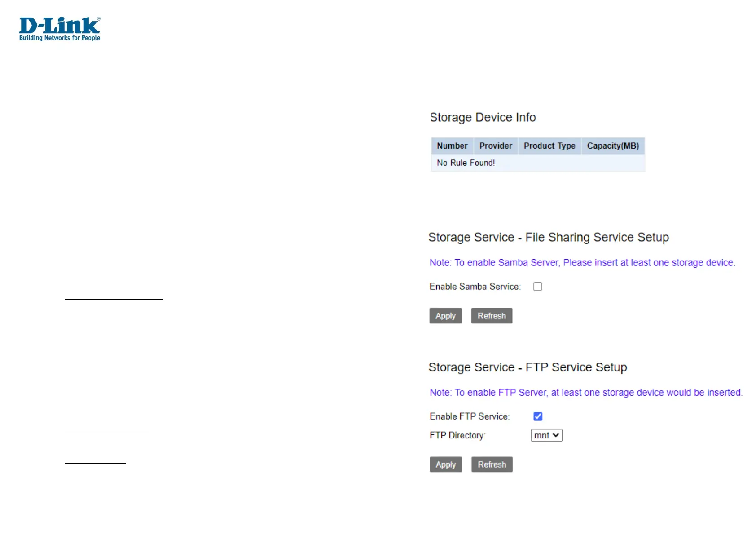Uncheck the Enable FTP Service checkbox
The image size is (756, 535).
point(538,416)
